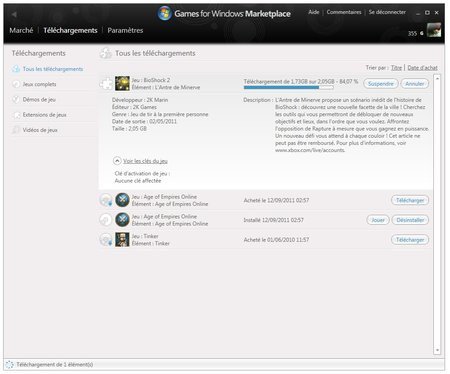450x374 pixels.
Task: Select Extensions de jeux filter
Action: coord(45,115)
